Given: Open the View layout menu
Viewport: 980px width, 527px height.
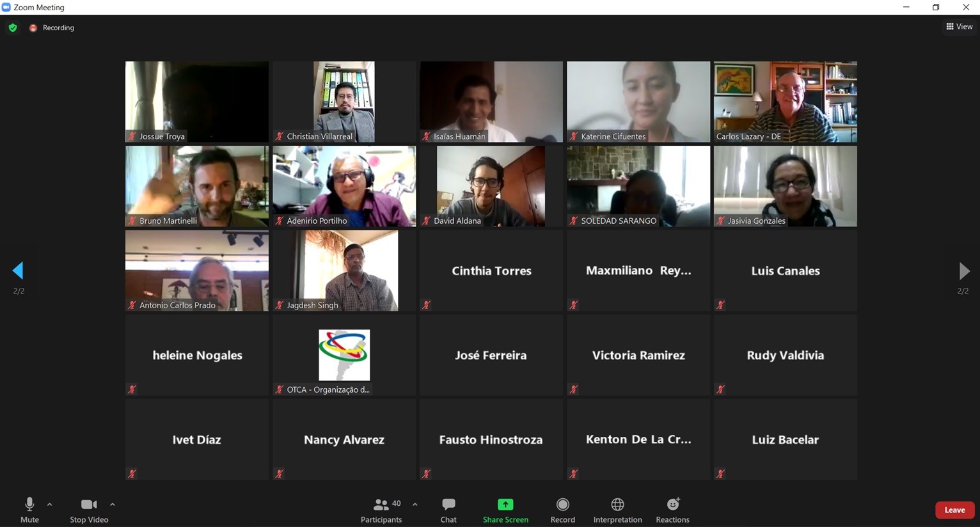Looking at the screenshot, I should point(959,26).
